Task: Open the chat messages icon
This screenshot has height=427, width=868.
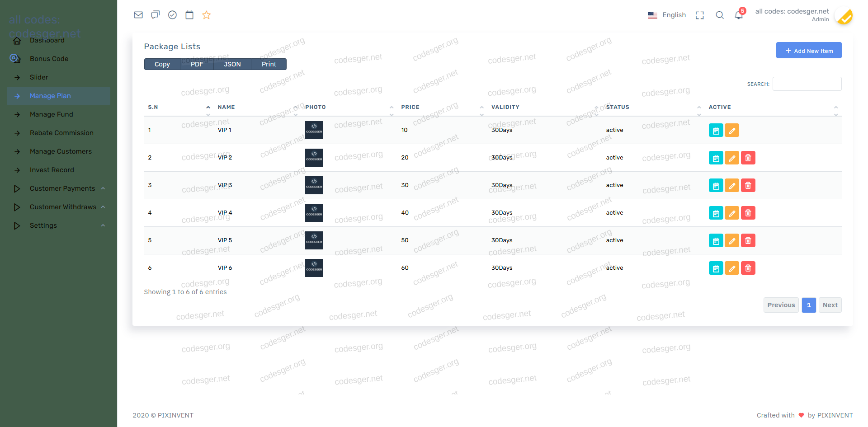Action: pos(155,15)
